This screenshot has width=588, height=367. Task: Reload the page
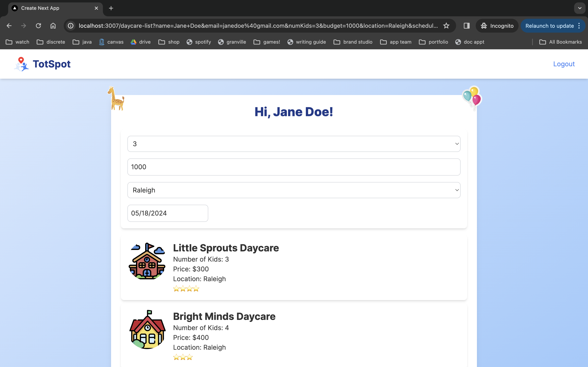point(38,26)
